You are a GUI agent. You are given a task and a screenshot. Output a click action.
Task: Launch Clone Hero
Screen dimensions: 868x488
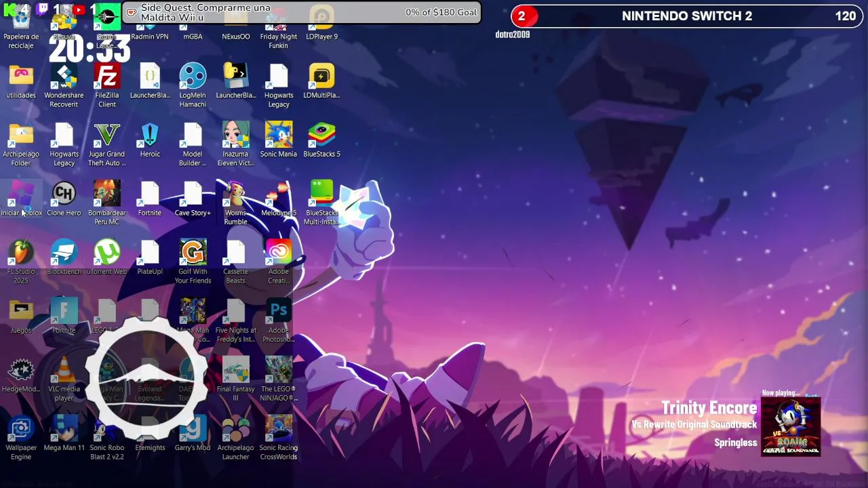point(64,199)
